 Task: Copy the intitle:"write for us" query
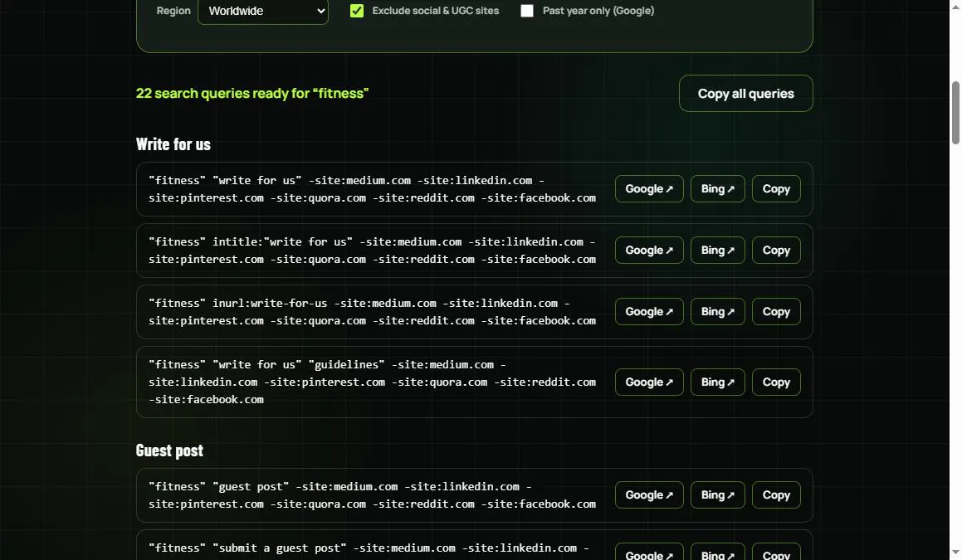[776, 251]
